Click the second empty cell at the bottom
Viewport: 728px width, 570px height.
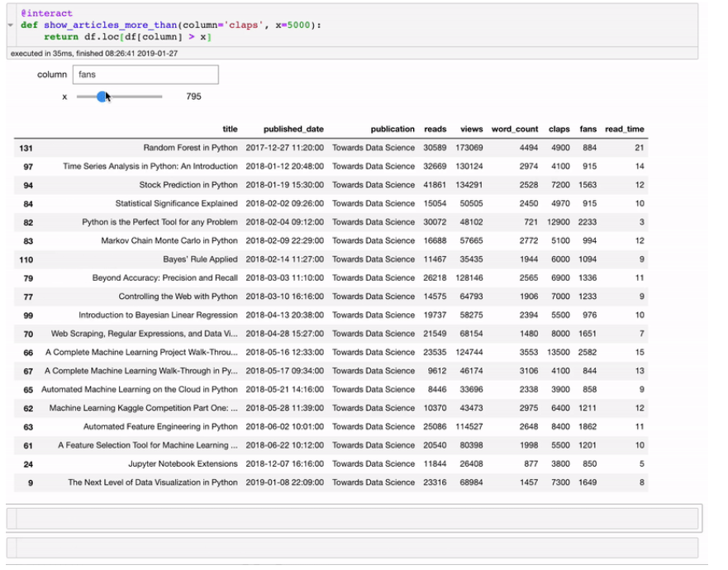357,548
